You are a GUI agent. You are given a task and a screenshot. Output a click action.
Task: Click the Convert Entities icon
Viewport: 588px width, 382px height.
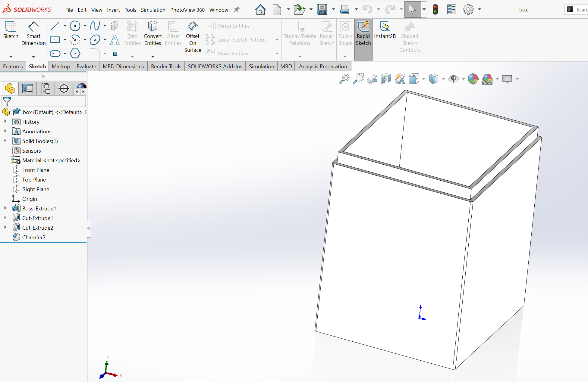[153, 26]
